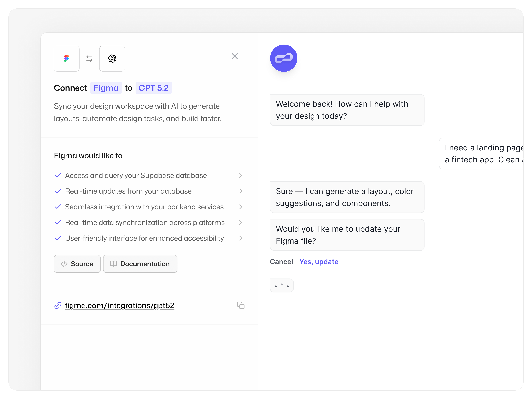Click checkmark next to Supabase database access
The image size is (532, 399).
point(58,176)
